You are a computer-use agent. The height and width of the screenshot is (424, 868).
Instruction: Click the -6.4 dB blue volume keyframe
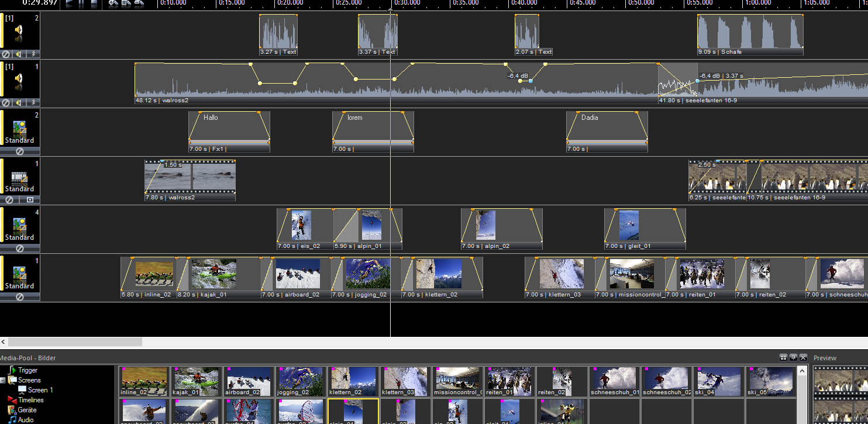coord(531,81)
